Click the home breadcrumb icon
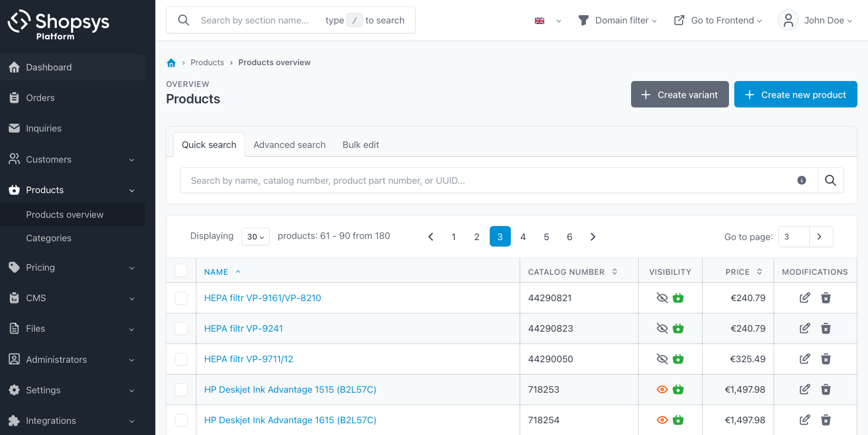Screen dimensions: 868x435 click(x=171, y=63)
